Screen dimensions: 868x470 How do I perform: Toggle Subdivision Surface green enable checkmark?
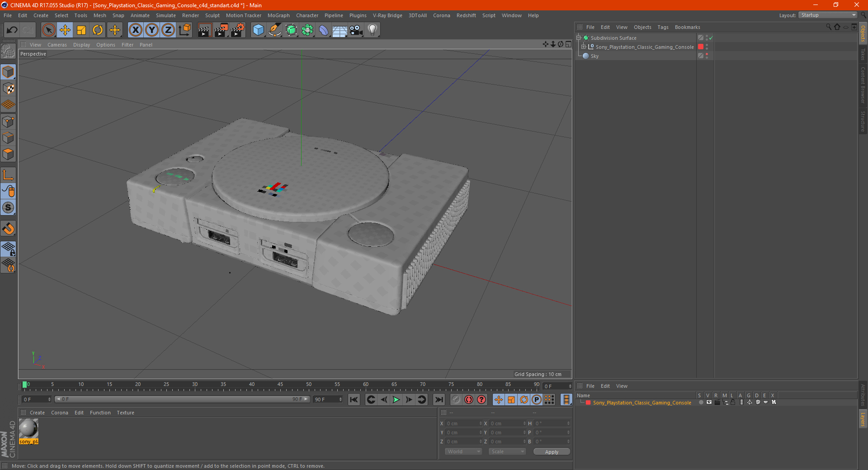coord(711,38)
